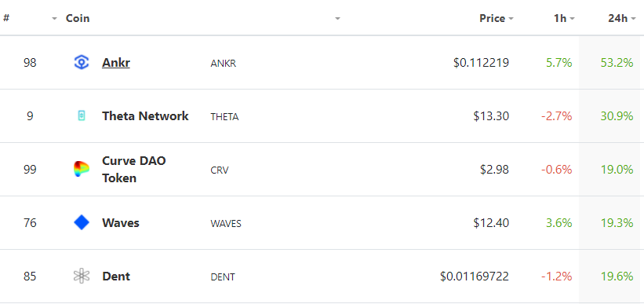Click the blue Waves diamond logo
The width and height of the screenshot is (644, 304).
tap(82, 222)
